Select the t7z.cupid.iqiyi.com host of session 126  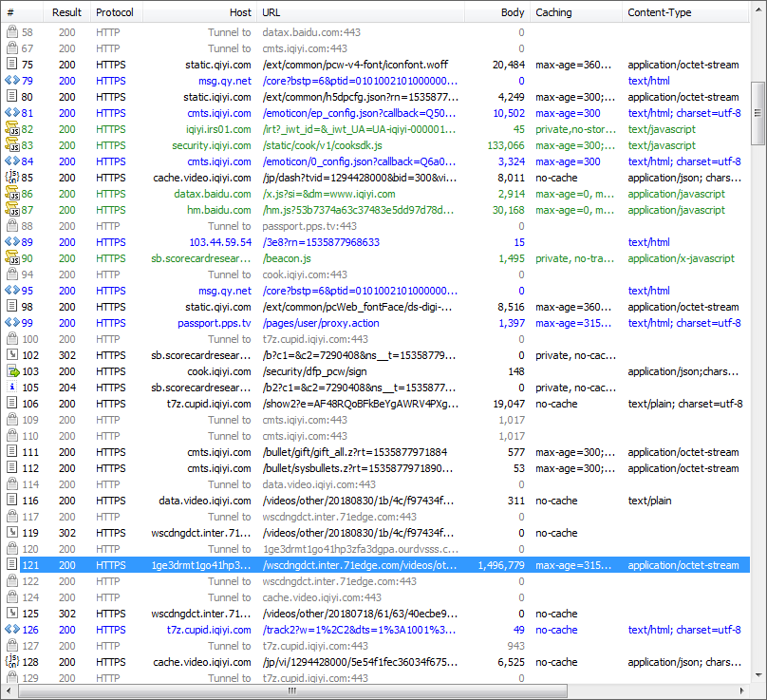click(x=209, y=630)
